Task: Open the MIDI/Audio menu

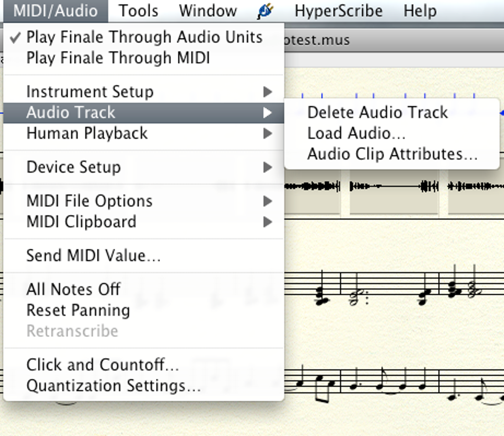Action: (56, 11)
